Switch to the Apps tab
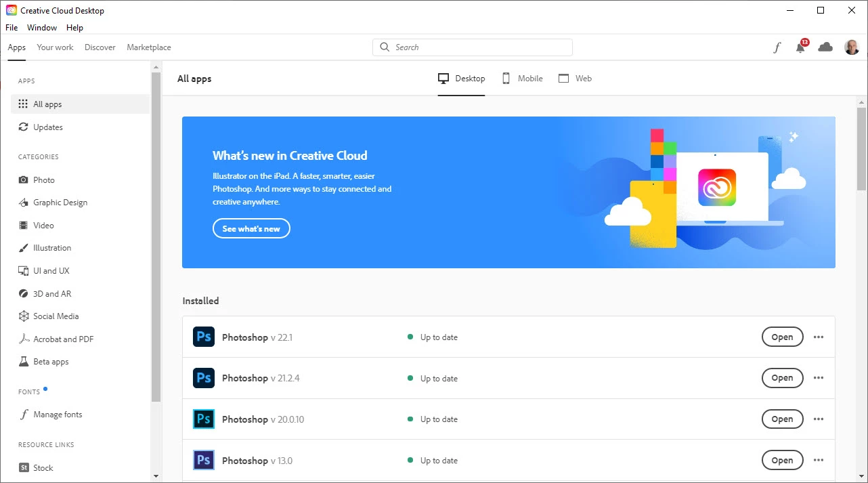 point(17,47)
